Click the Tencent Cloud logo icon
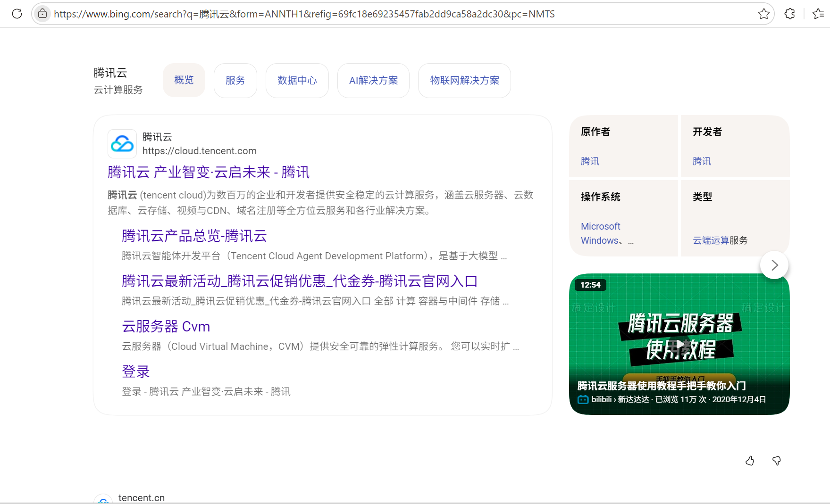 122,144
